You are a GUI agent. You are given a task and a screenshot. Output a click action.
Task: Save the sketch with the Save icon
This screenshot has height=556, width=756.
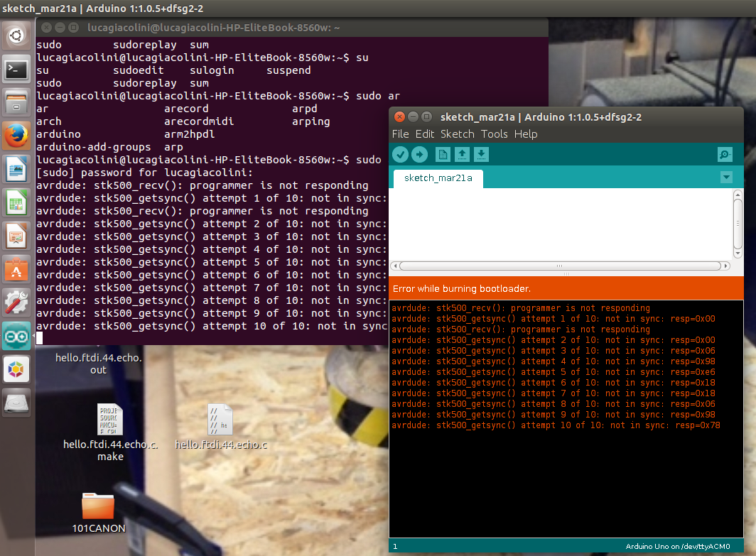481,155
